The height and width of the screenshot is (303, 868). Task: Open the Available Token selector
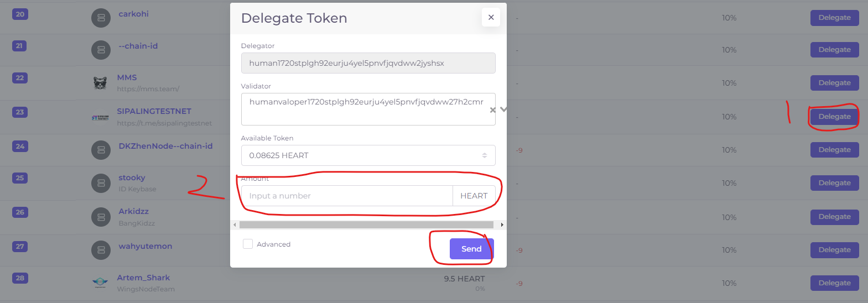[368, 155]
